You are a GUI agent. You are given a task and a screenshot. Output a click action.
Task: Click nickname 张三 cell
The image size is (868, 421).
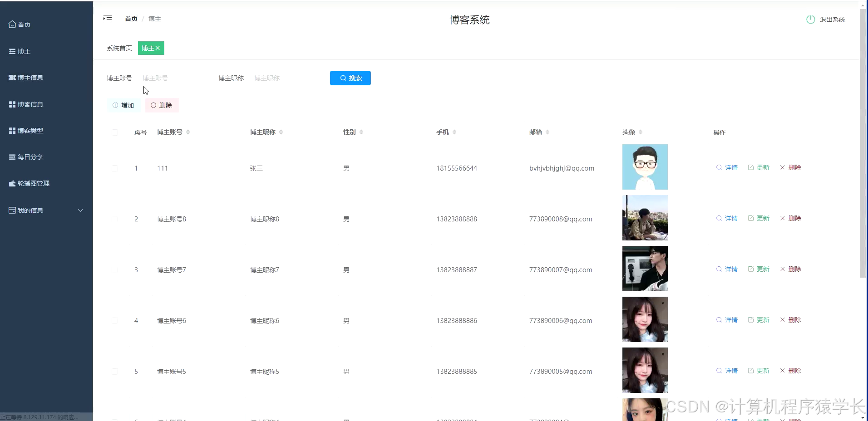pos(256,168)
